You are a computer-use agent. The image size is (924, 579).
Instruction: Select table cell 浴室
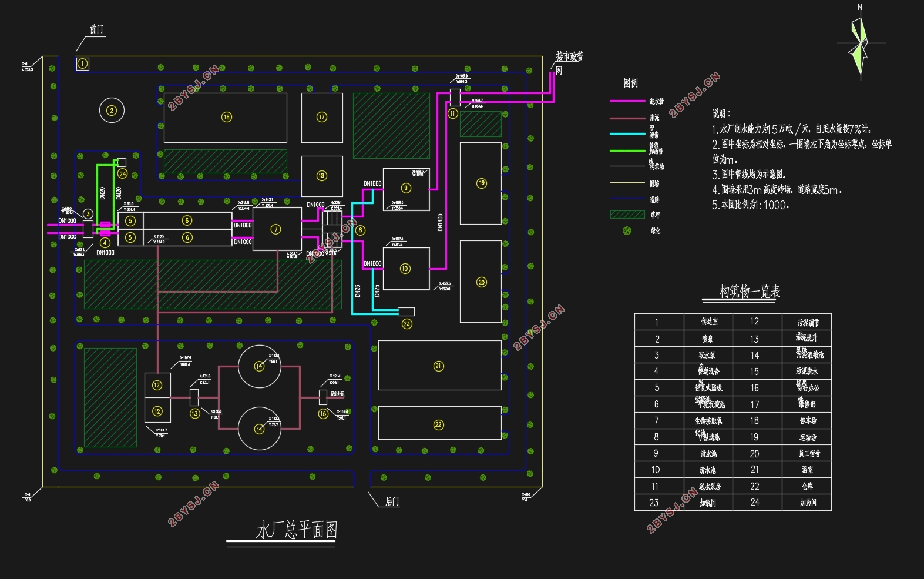click(807, 470)
